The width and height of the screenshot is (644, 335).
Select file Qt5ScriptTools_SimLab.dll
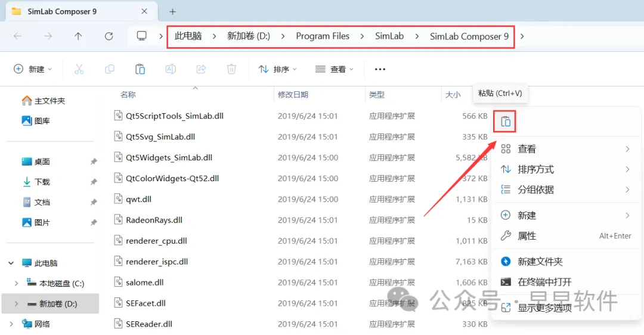(x=175, y=116)
